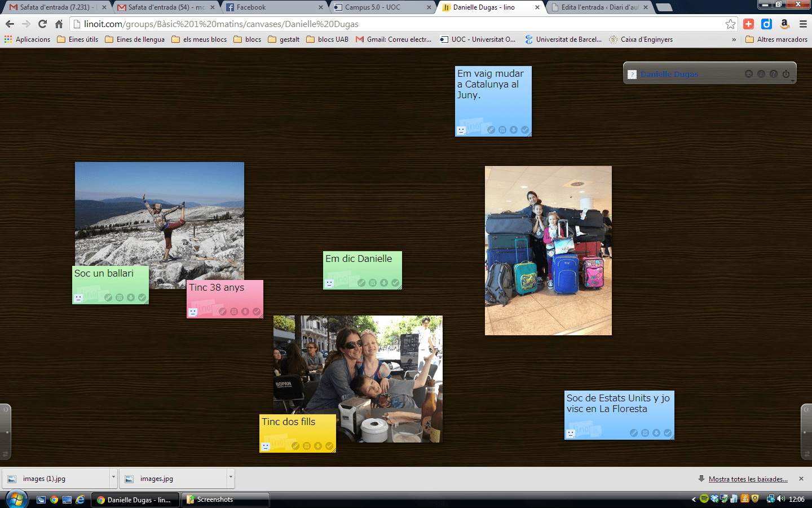Expand options for images (1).jpg download
The image size is (812, 508).
click(113, 478)
